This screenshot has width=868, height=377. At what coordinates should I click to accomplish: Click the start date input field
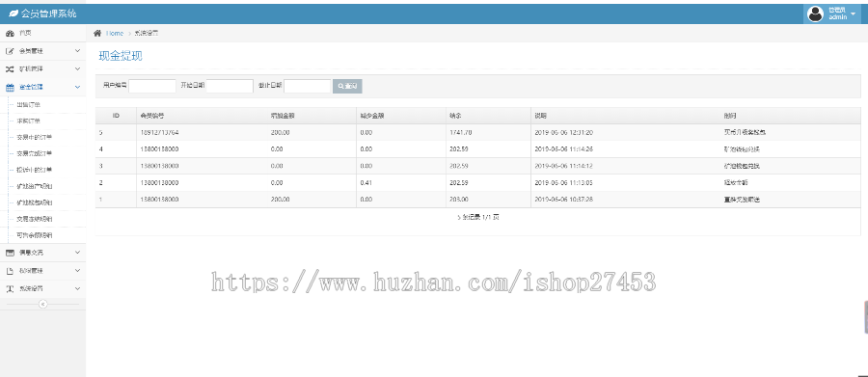tap(230, 86)
